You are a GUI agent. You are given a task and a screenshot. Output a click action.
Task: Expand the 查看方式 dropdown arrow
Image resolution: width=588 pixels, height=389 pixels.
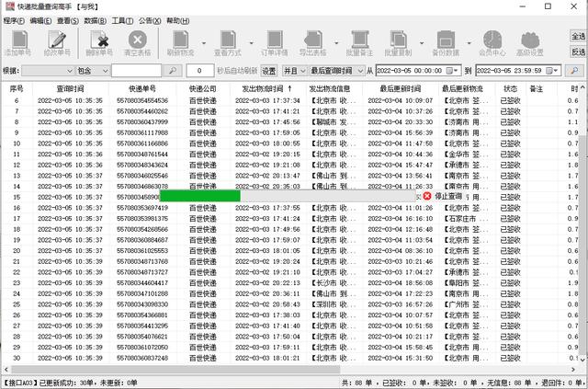(251, 43)
